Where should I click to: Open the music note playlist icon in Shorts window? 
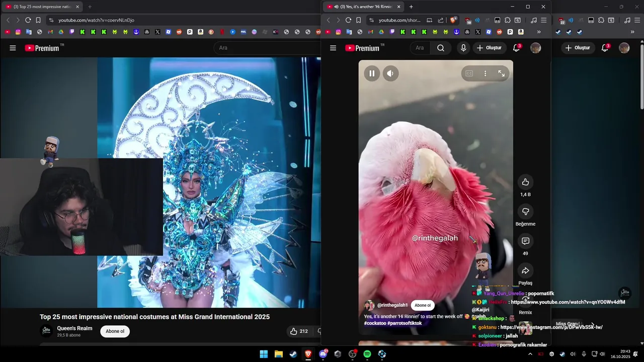(x=533, y=20)
